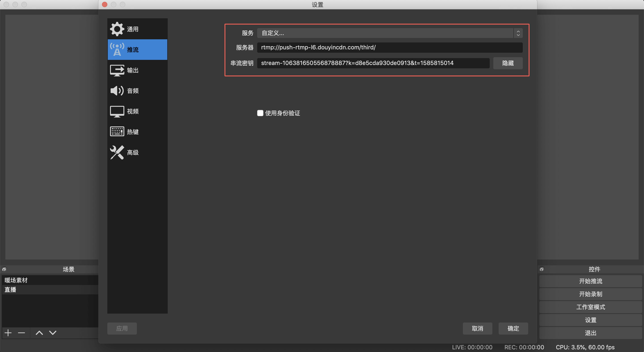644x352 pixels.
Task: Enable 使用身份验证 checkbox
Action: point(260,113)
